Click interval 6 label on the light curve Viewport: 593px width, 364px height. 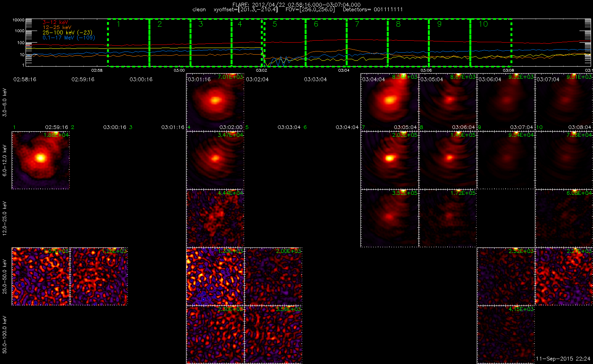tap(316, 24)
